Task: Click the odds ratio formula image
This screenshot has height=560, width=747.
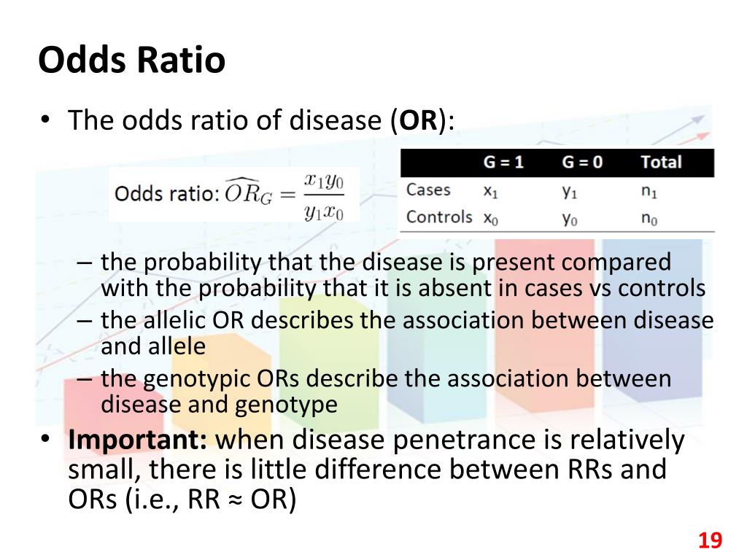Action: click(x=234, y=195)
